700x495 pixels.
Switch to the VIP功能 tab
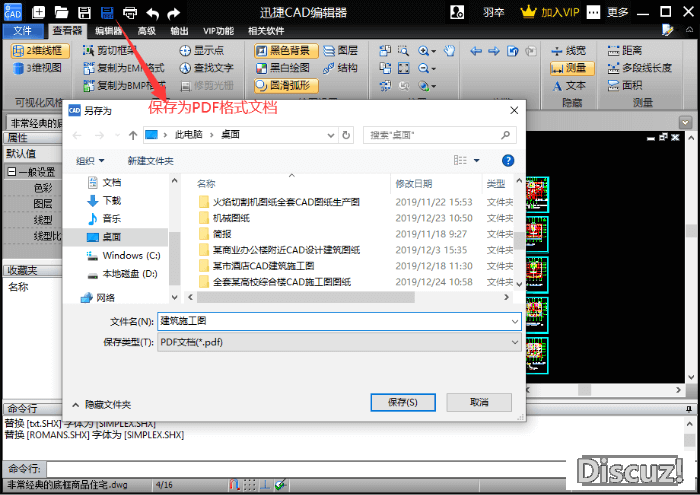[217, 31]
